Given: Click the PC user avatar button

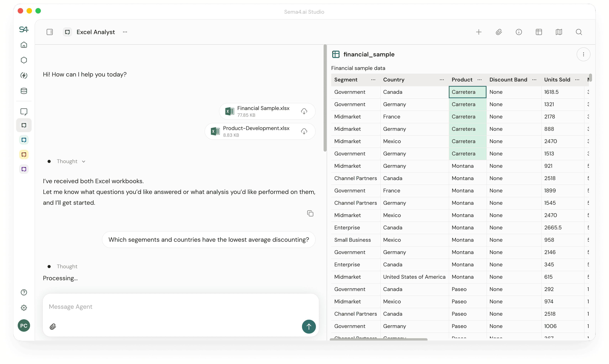Looking at the screenshot, I should coord(24,325).
